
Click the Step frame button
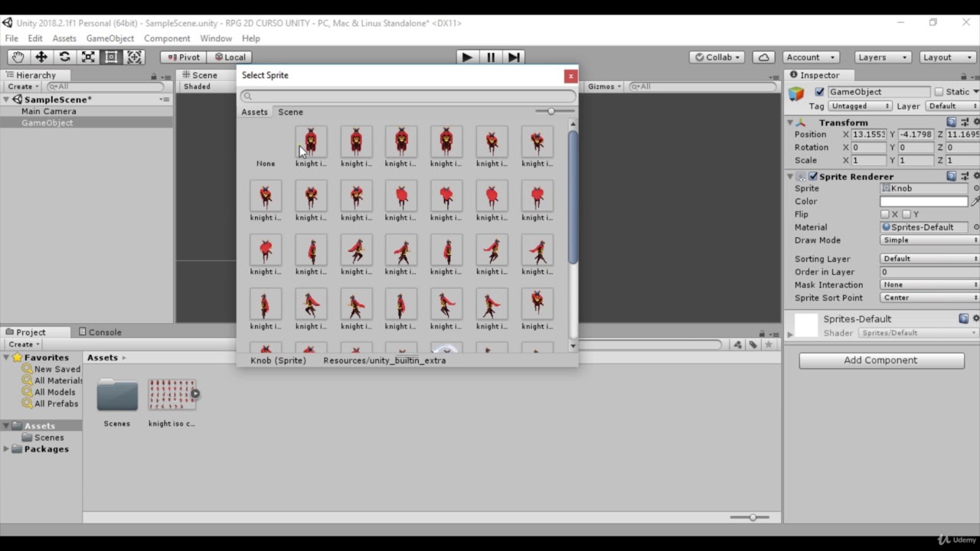(514, 57)
